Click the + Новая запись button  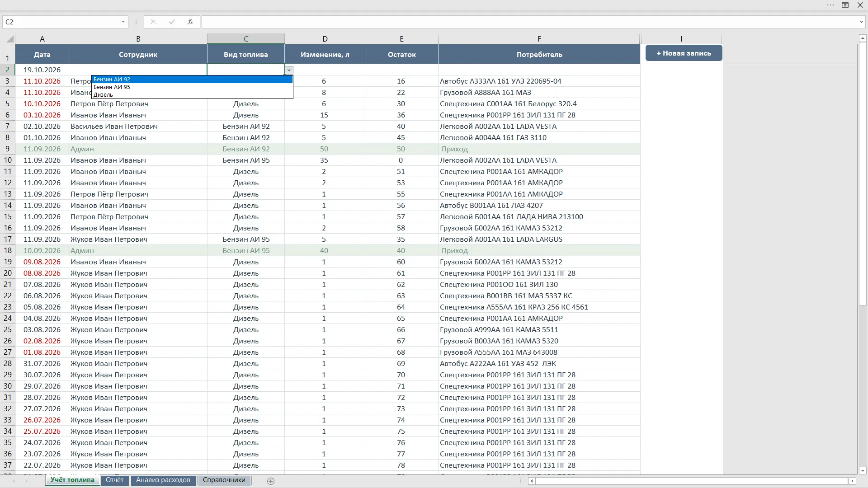[684, 53]
